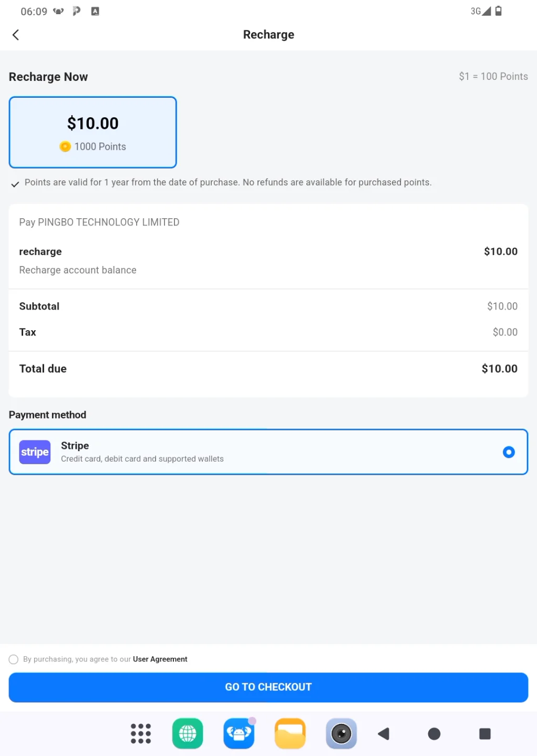Launch the green globe browser app

tap(188, 733)
